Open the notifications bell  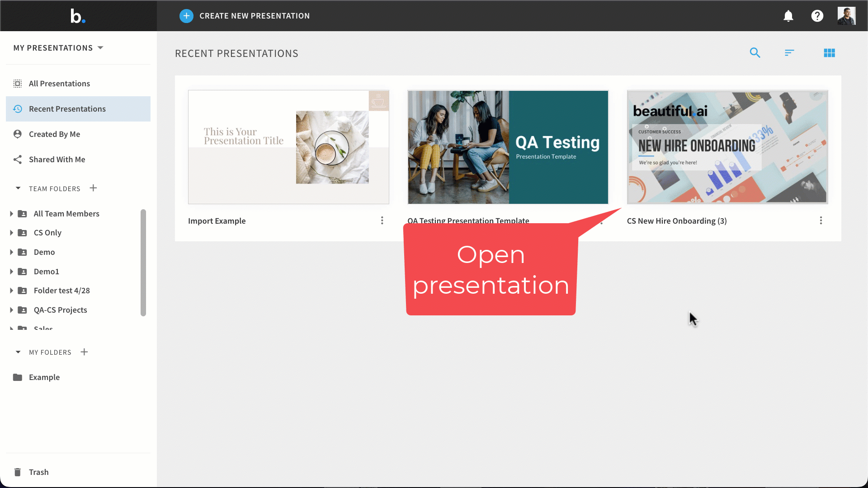pyautogui.click(x=788, y=16)
